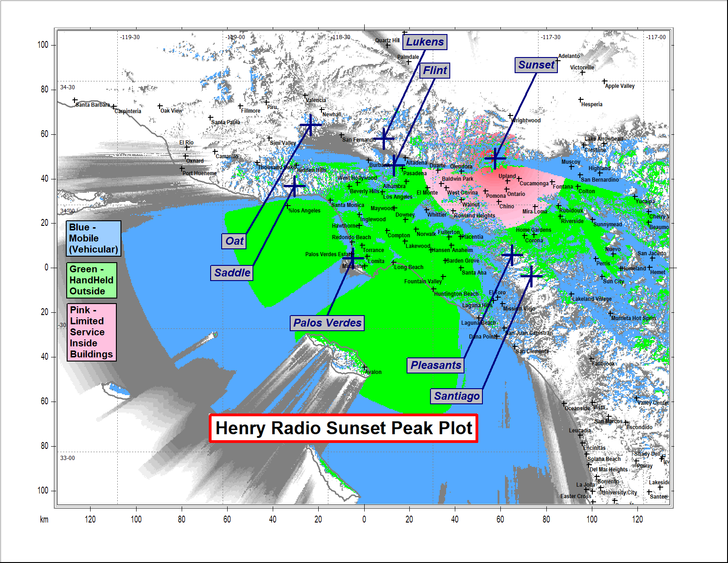This screenshot has height=563, width=728.
Task: Click the Fillmore city label
Action: (x=251, y=111)
